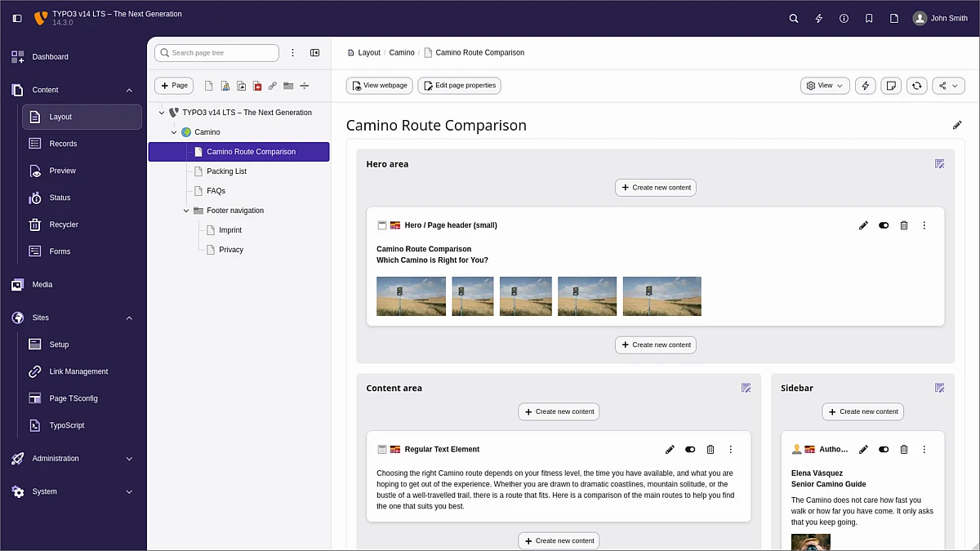Viewport: 980px width, 551px height.
Task: Open the View dropdown
Action: pos(825,86)
